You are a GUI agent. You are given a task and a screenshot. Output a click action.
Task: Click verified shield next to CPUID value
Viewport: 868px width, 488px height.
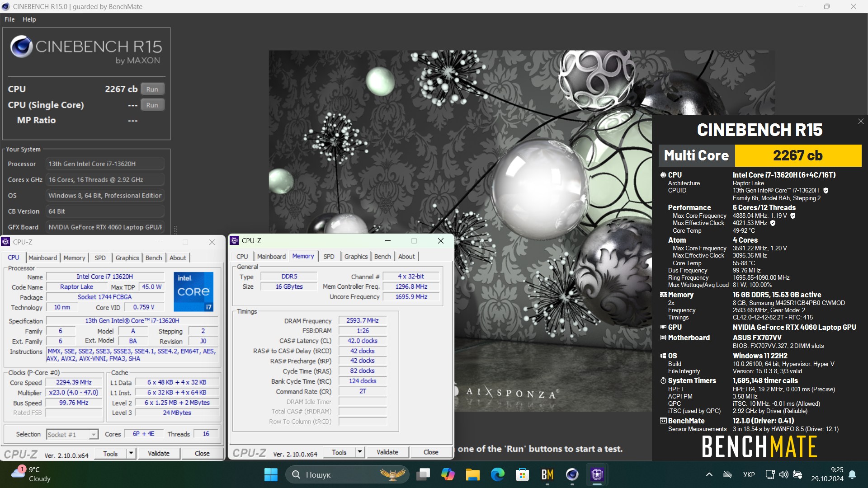pyautogui.click(x=826, y=191)
